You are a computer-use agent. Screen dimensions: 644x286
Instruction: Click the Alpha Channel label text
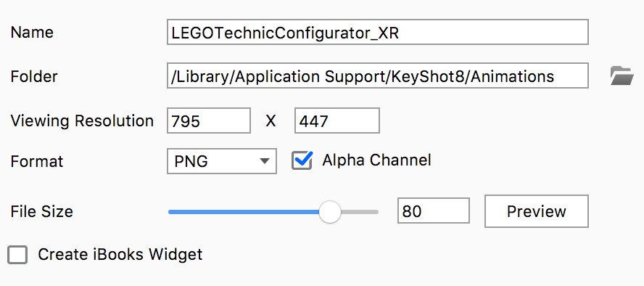coord(376,160)
